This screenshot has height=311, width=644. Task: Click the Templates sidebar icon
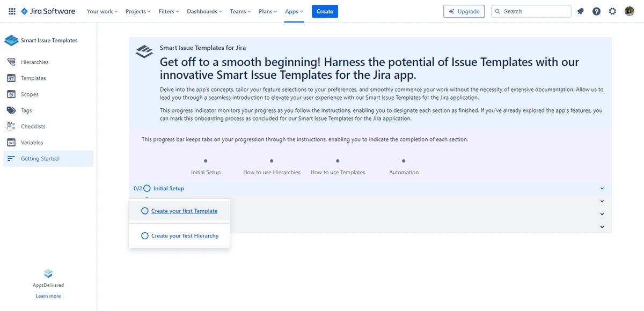click(11, 78)
